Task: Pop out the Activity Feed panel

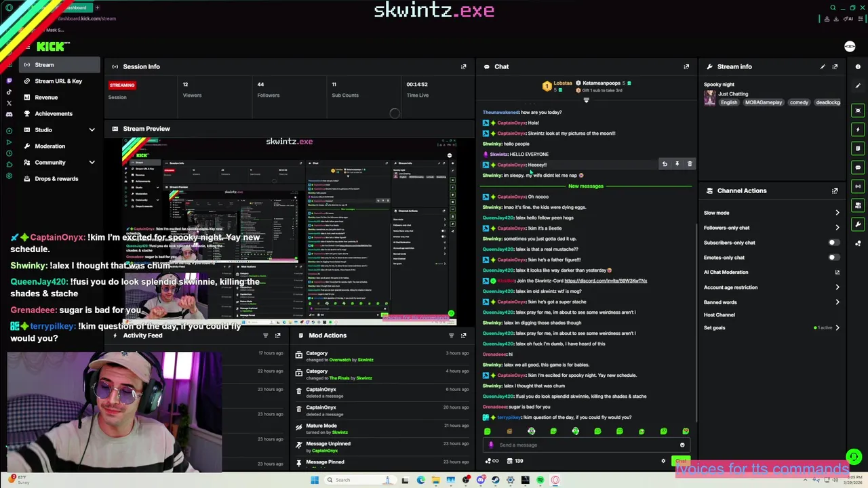Action: [277, 335]
